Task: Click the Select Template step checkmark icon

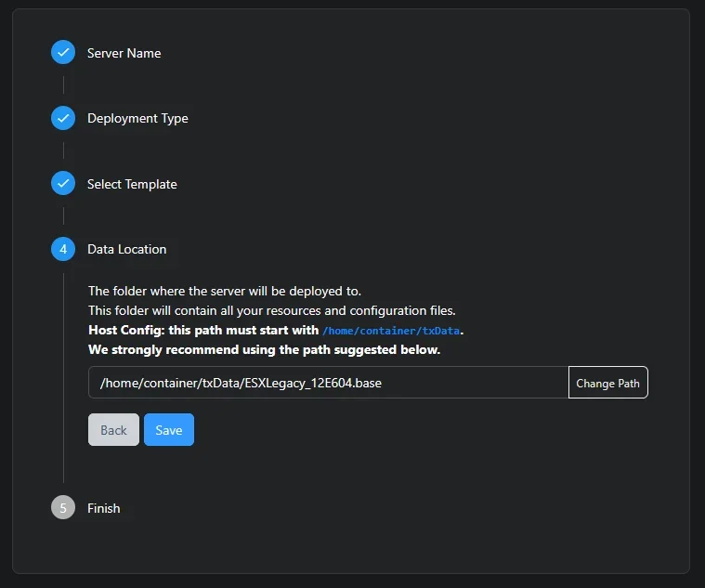Action: pos(63,183)
